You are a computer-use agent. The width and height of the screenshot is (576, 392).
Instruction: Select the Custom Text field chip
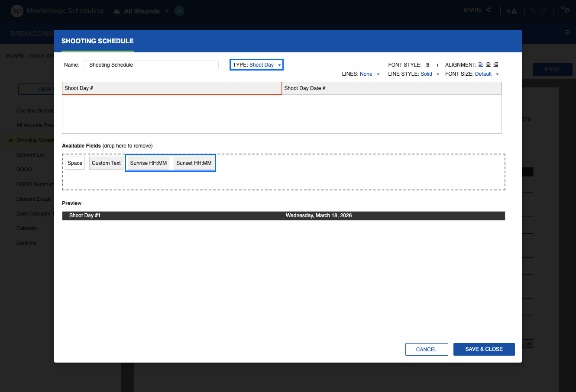[x=106, y=163]
